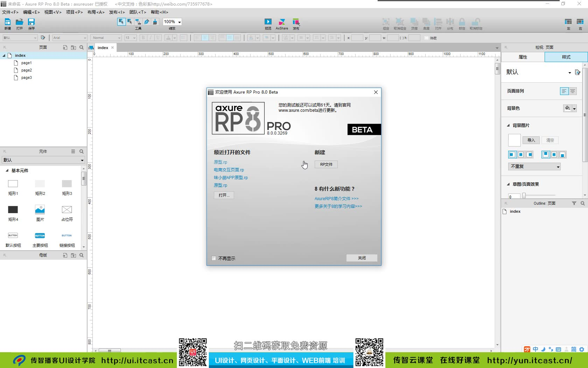The image size is (588, 368).
Task: Click the search icon in 元件 panel
Action: click(82, 151)
